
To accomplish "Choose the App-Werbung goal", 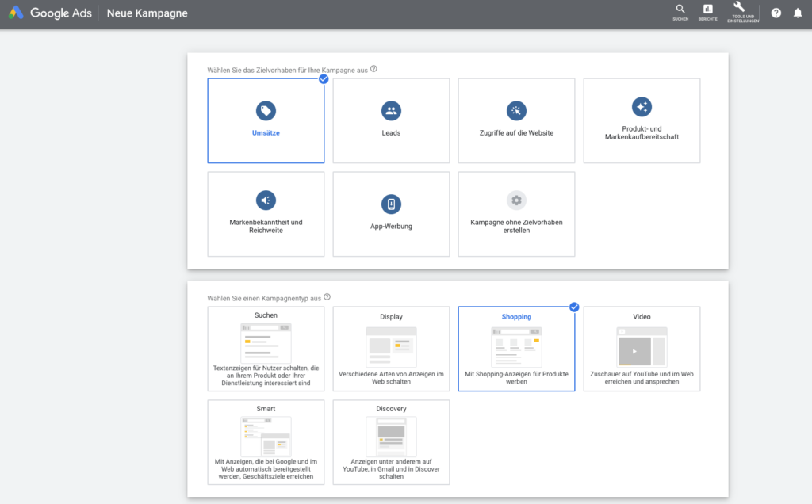I will tap(391, 214).
